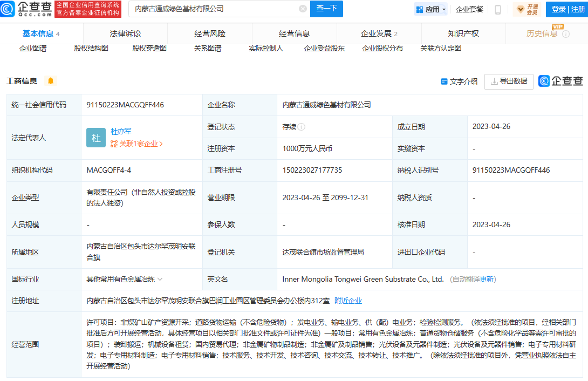This screenshot has width=588, height=381.
Task: Click legal representative name 杜亦军
Action: 121,131
